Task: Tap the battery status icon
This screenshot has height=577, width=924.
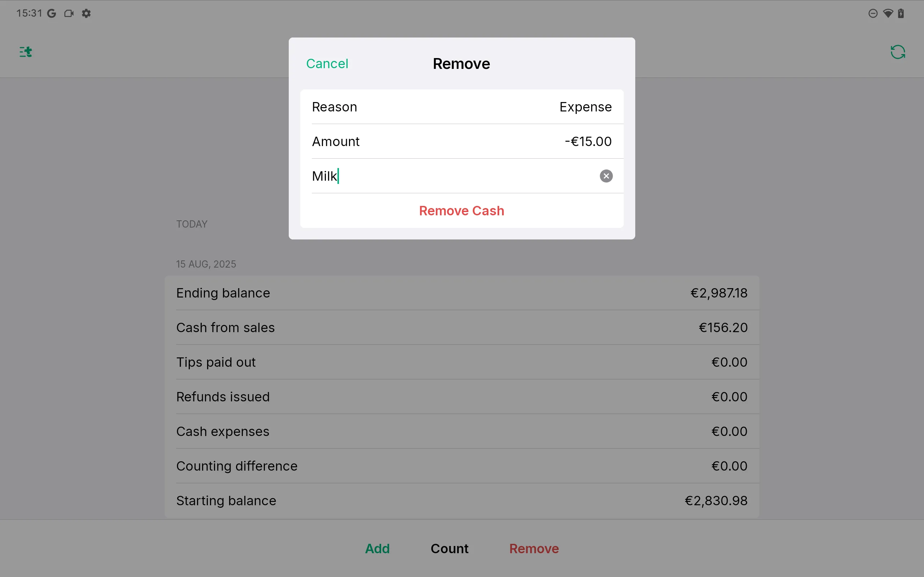Action: (901, 13)
